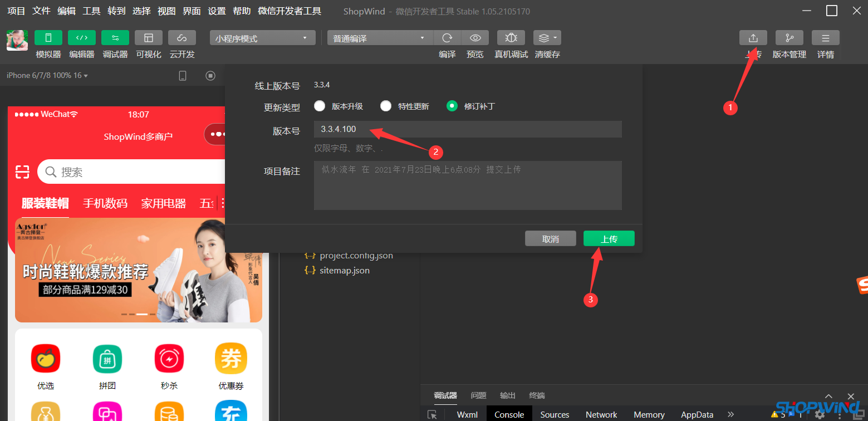Open the 视图 menu
This screenshot has width=868, height=421.
coord(166,11)
